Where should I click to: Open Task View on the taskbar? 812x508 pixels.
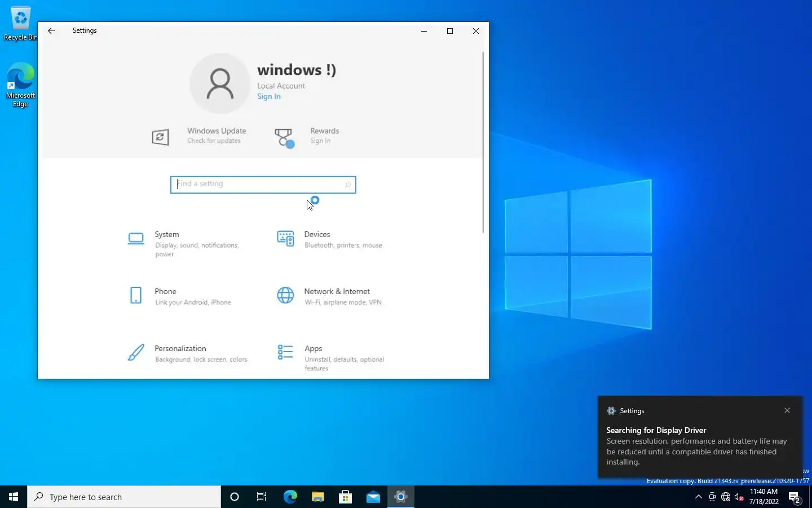(x=262, y=497)
